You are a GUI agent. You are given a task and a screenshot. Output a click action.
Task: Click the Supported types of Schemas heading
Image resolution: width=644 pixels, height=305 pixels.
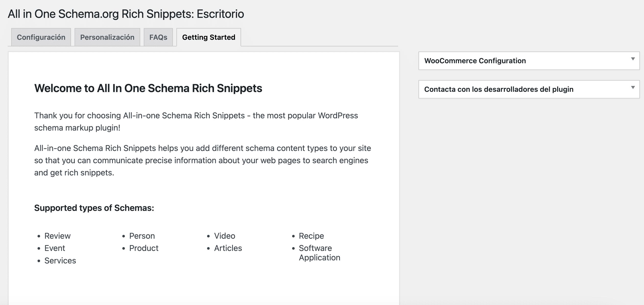tap(94, 208)
